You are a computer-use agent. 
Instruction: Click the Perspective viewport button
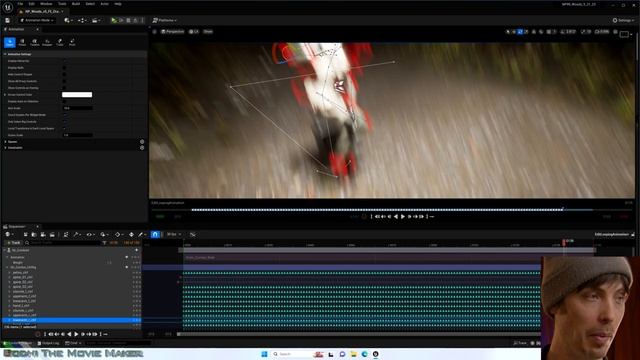[173, 31]
